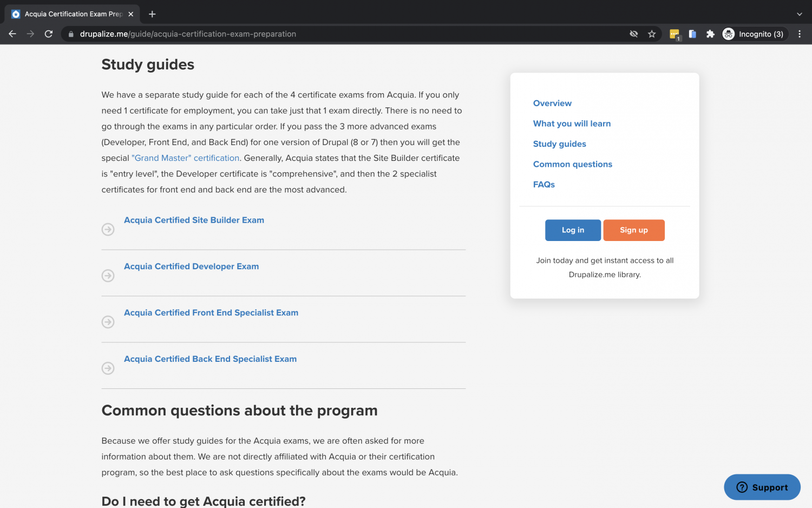Select Common questions in the sidebar

tap(572, 164)
